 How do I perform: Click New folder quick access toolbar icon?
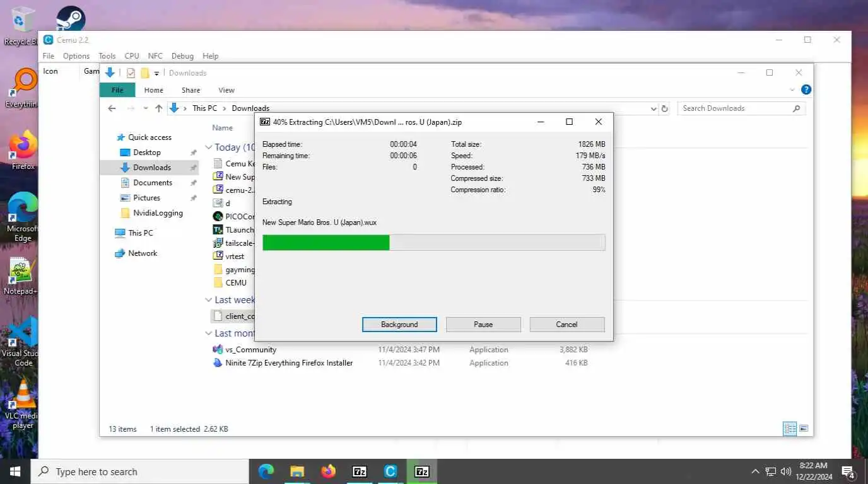point(145,73)
